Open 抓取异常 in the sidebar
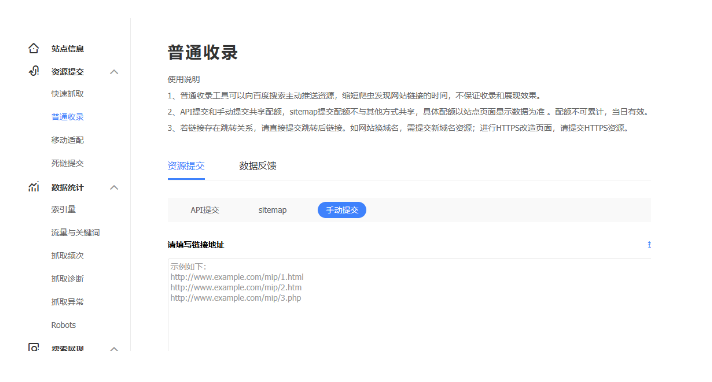712x382 pixels. pyautogui.click(x=67, y=302)
